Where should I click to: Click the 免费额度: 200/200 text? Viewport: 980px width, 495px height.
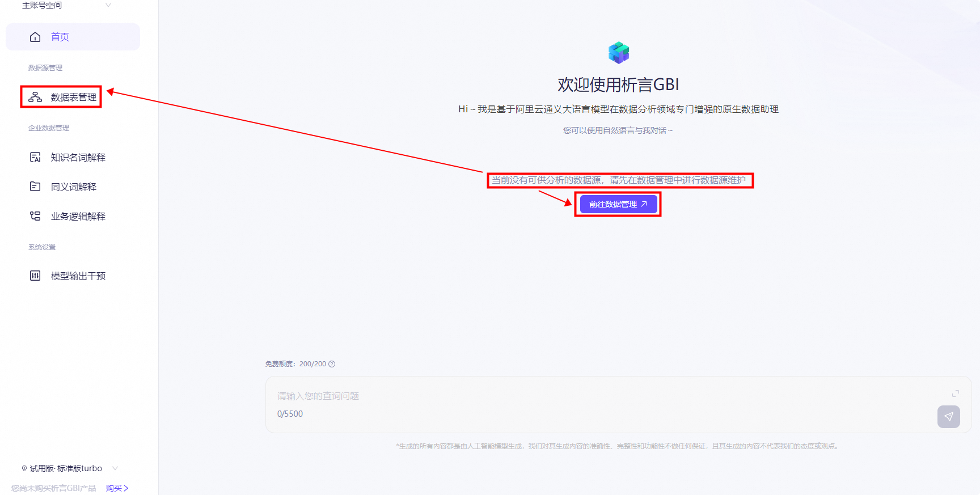point(295,364)
